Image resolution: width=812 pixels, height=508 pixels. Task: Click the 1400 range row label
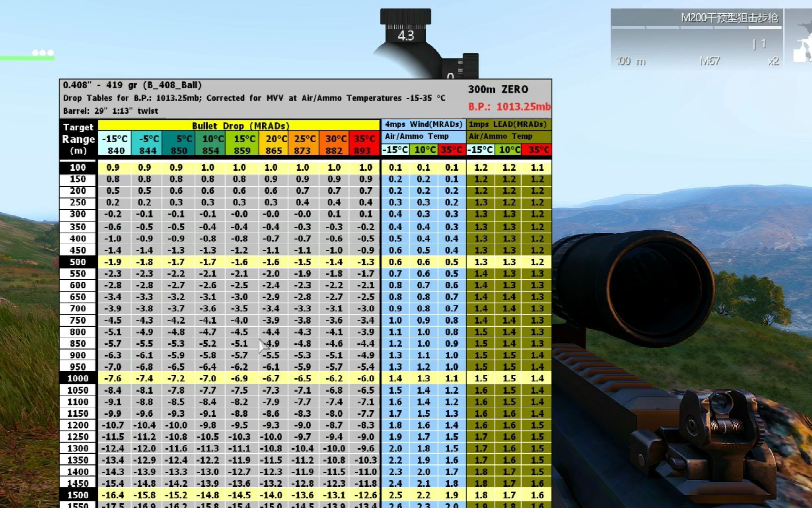(x=78, y=472)
